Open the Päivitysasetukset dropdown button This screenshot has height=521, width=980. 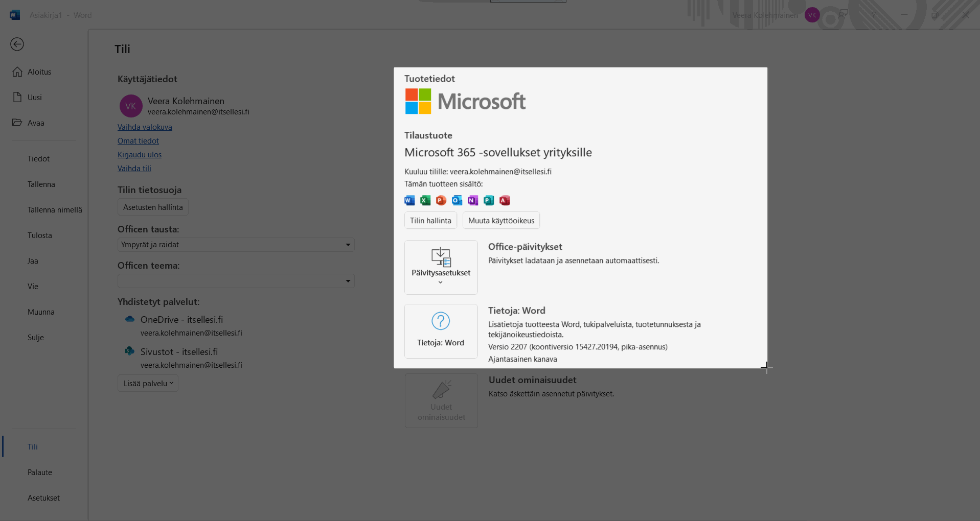pos(441,268)
